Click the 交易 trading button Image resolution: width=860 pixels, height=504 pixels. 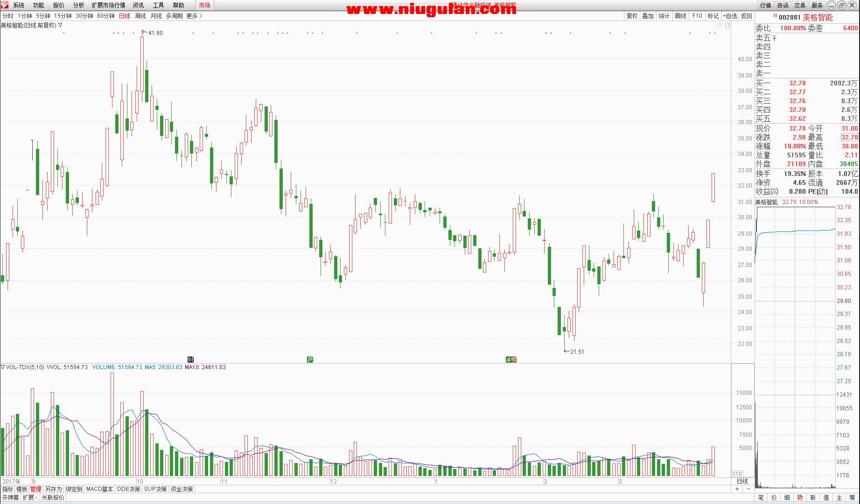tap(800, 5)
